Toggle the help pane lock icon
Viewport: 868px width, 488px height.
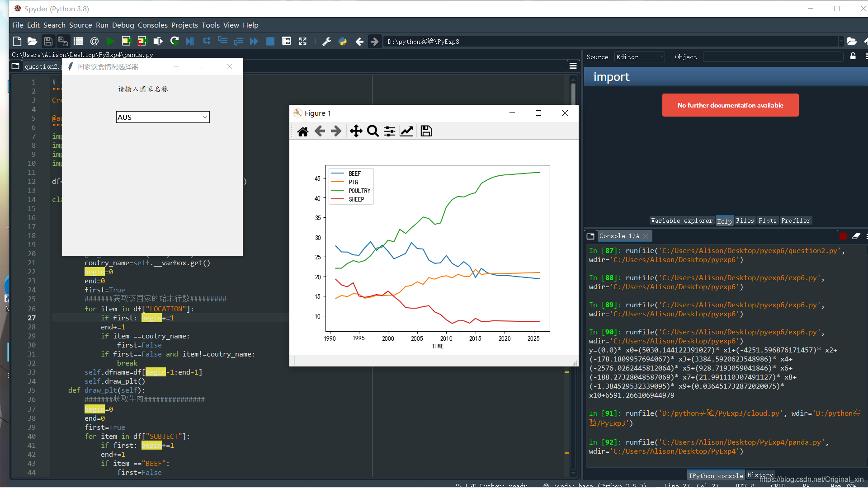(853, 56)
